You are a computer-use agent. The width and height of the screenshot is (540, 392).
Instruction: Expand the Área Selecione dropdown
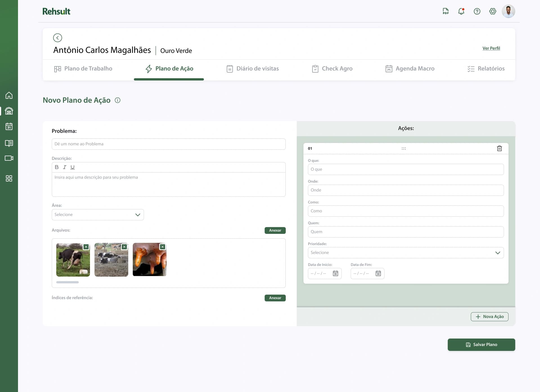click(x=98, y=215)
